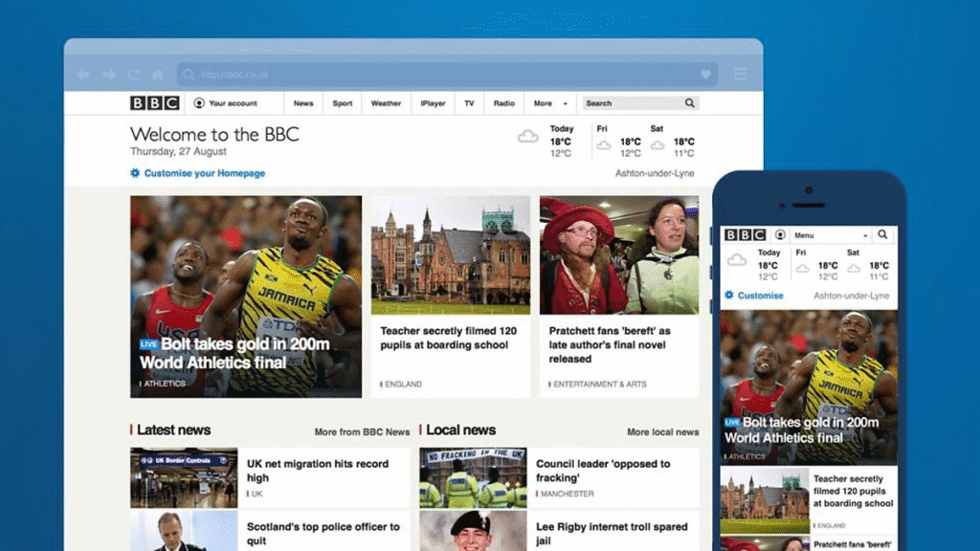Image resolution: width=980 pixels, height=551 pixels.
Task: Reload the page with the browser refresh icon
Action: (133, 75)
